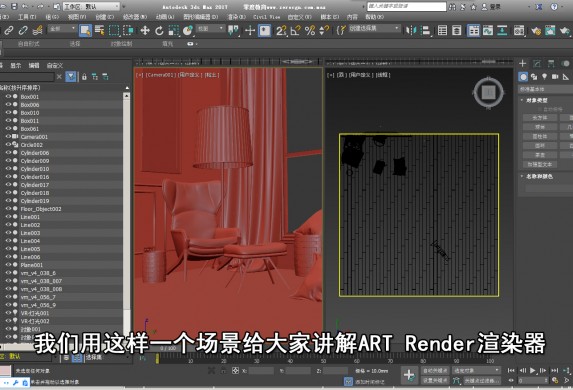This screenshot has width=573, height=390.
Task: Open the selection filter dropdown
Action: (62, 29)
